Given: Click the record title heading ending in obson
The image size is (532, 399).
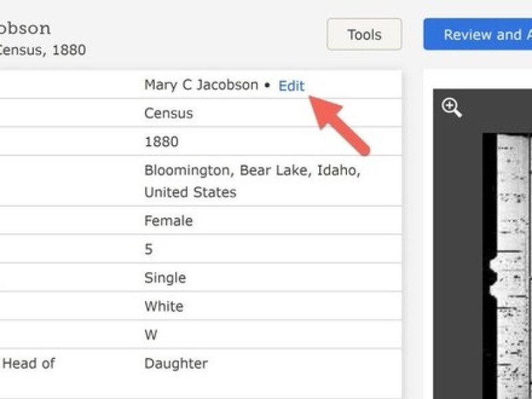Looking at the screenshot, I should [25, 29].
